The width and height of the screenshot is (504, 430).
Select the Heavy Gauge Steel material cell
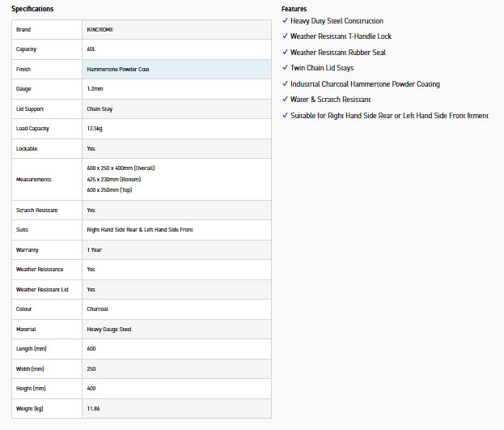tap(108, 330)
